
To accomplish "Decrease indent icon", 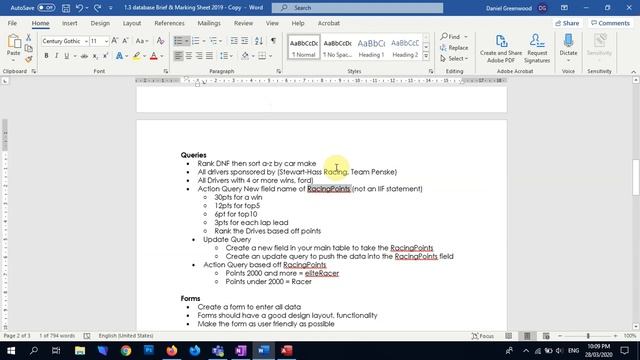I will (x=234, y=40).
